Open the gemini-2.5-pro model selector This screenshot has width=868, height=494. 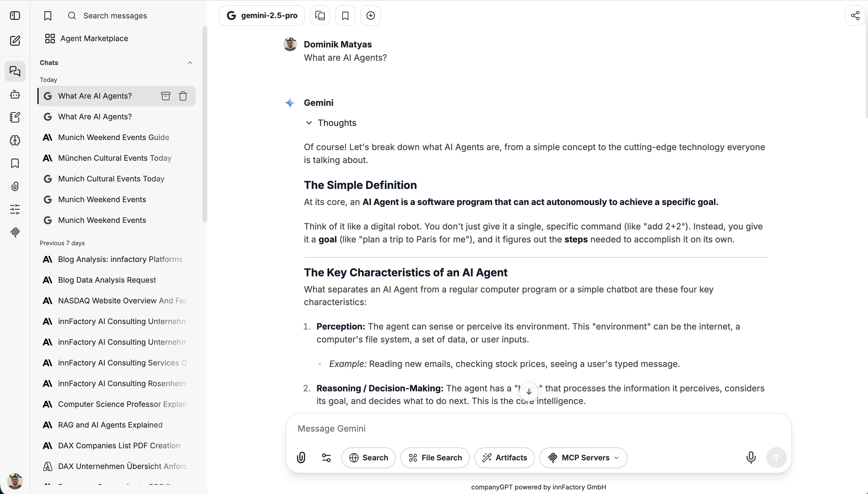click(x=262, y=15)
